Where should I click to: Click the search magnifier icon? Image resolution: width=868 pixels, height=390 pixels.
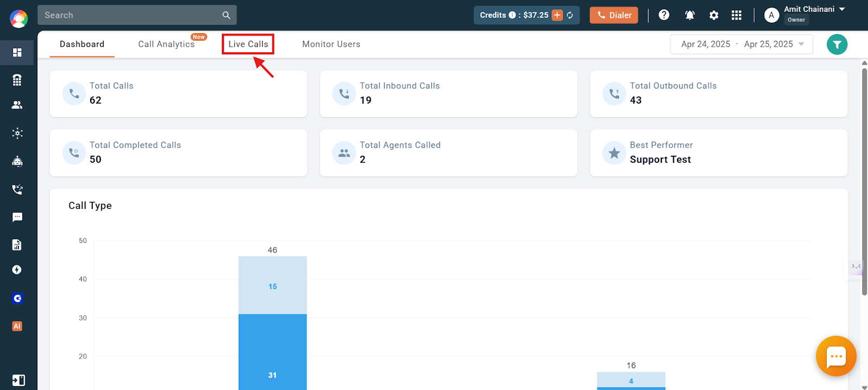(226, 15)
